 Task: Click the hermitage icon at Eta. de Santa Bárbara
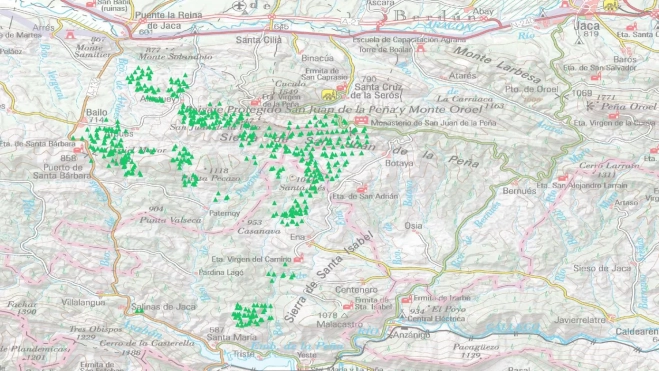(78, 149)
